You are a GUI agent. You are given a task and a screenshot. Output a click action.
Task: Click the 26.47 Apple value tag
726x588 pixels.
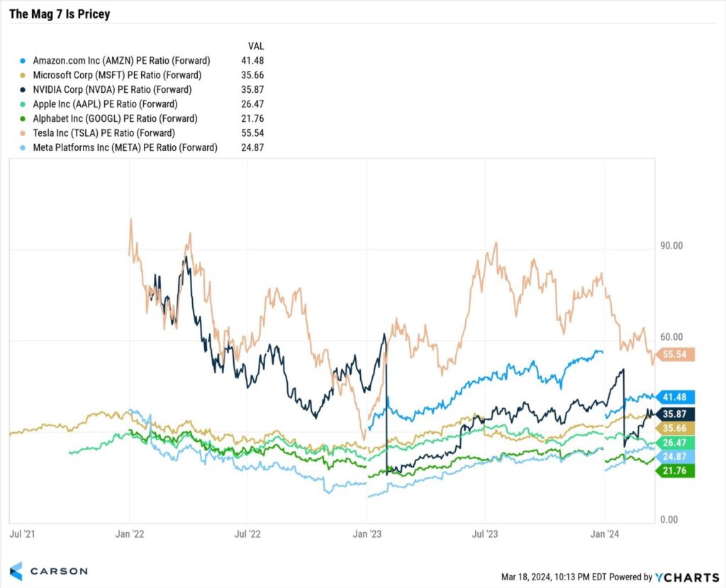point(676,443)
